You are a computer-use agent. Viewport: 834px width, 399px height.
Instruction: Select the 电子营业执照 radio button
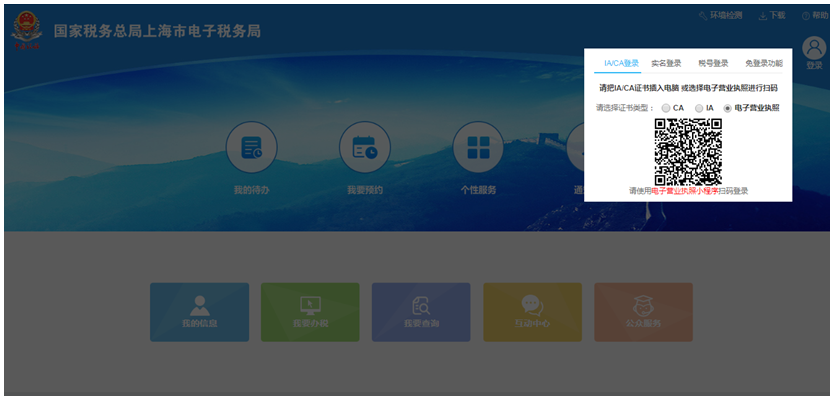728,108
